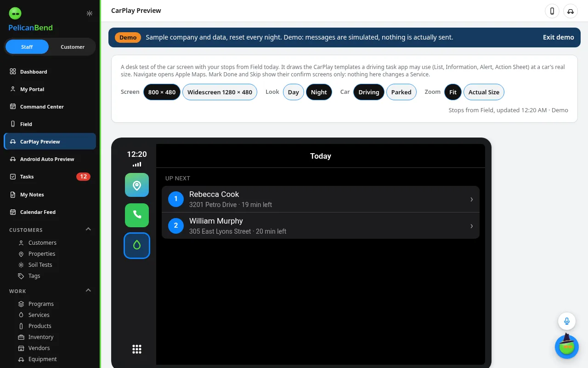The width and height of the screenshot is (588, 368).
Task: Switch to Staff mode
Action: [x=27, y=47]
